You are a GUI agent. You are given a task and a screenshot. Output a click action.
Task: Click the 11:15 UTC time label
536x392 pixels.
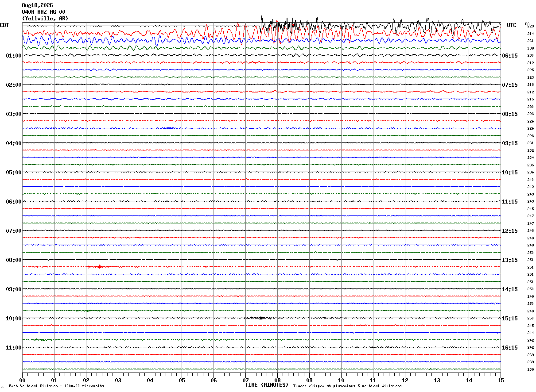(509, 202)
